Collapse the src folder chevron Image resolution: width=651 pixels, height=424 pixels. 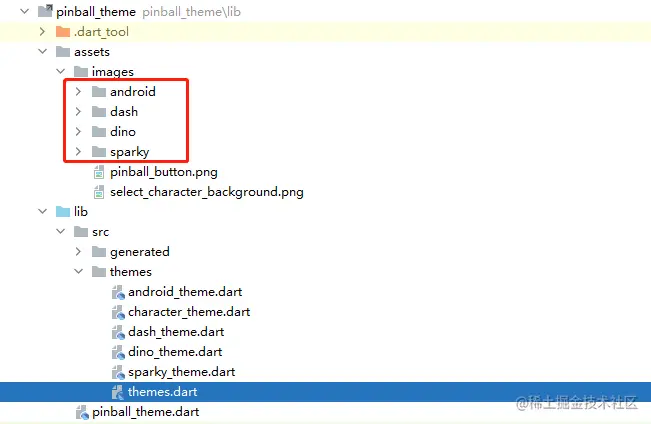tap(61, 231)
